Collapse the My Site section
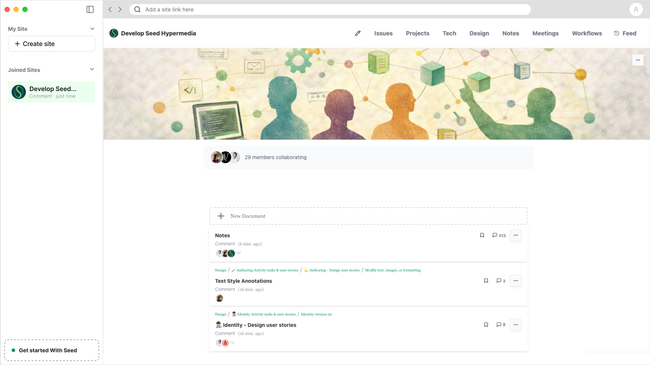This screenshot has height=365, width=650. point(92,29)
